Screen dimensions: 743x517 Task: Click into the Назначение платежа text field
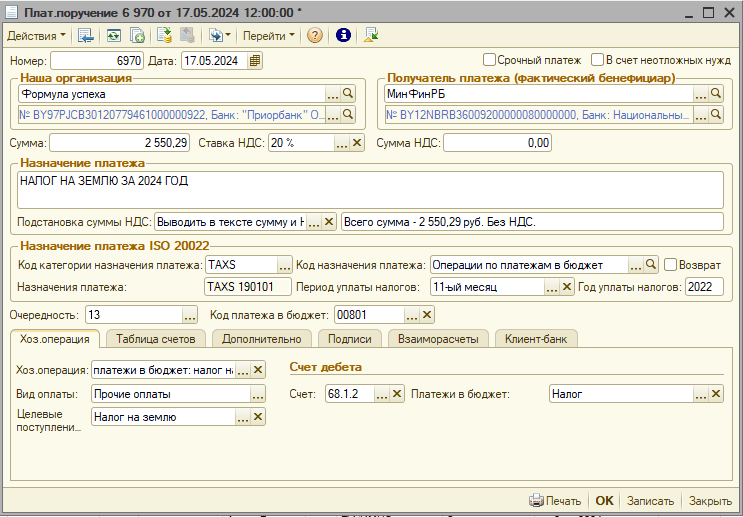(x=370, y=189)
